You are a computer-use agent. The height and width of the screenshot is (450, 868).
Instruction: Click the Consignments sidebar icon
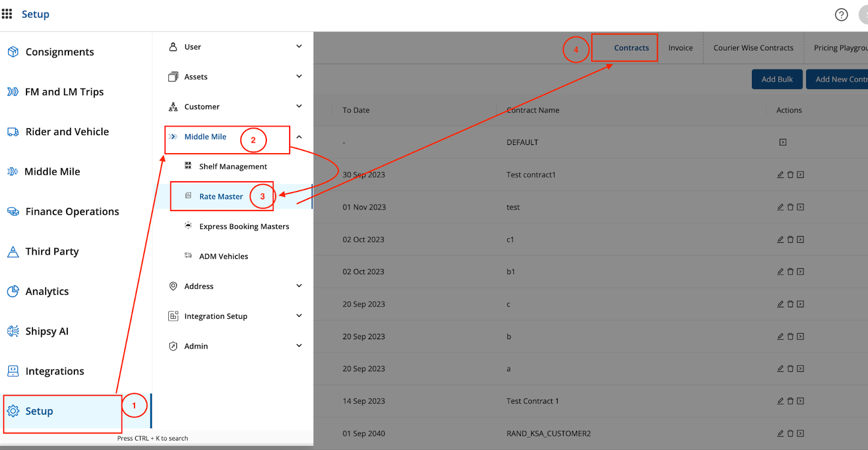(13, 52)
